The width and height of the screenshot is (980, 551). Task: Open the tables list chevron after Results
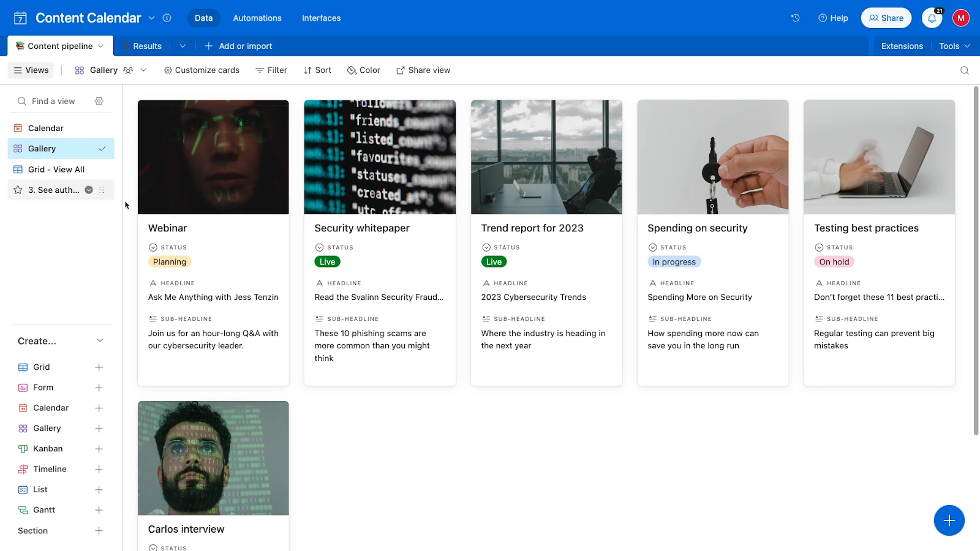(x=183, y=46)
